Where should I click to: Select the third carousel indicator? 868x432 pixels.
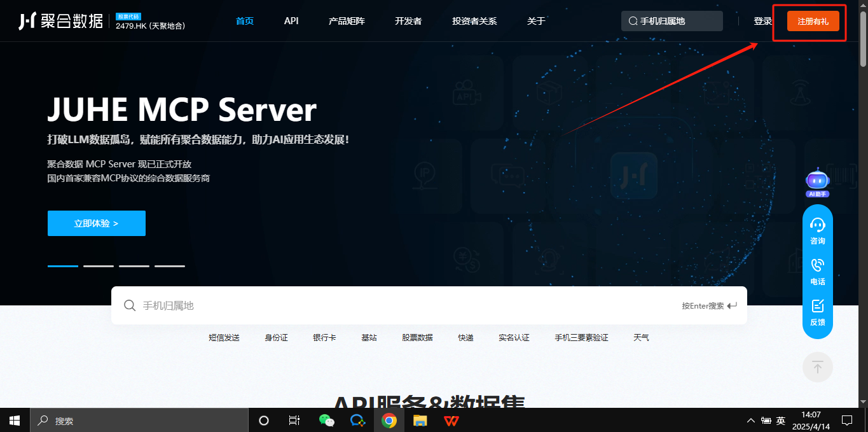[134, 266]
